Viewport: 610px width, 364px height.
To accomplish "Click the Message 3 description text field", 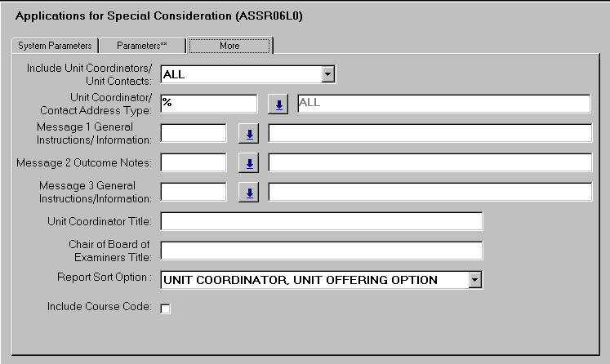I will pos(430,192).
